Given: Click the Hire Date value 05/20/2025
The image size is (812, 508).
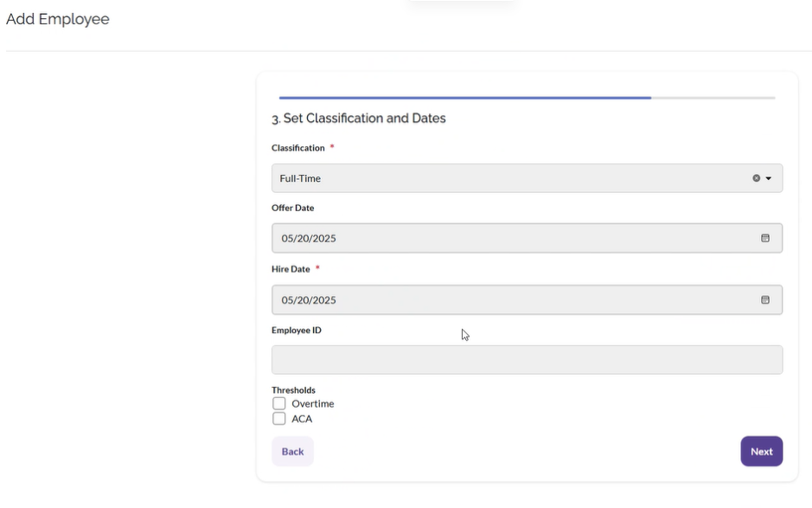Looking at the screenshot, I should point(309,299).
